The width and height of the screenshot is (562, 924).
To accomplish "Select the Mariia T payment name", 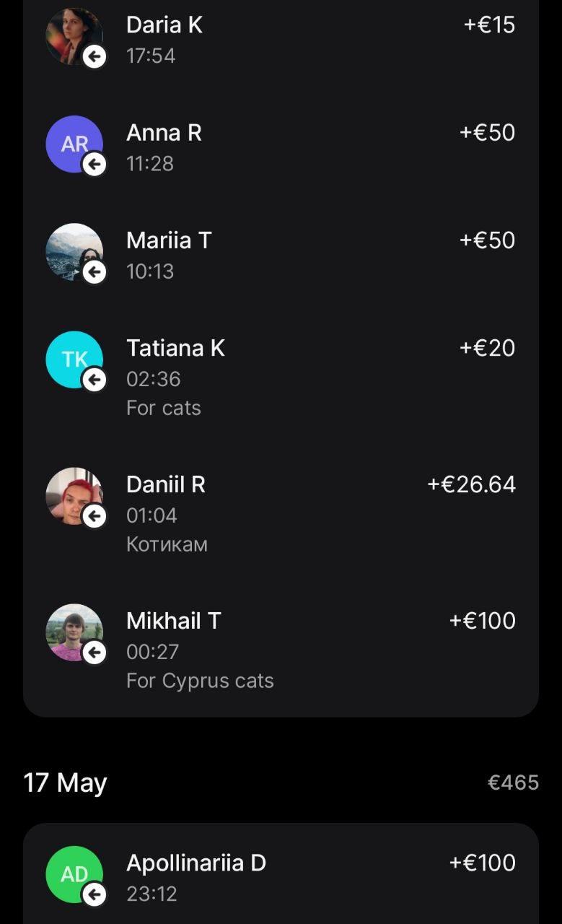I will click(169, 240).
